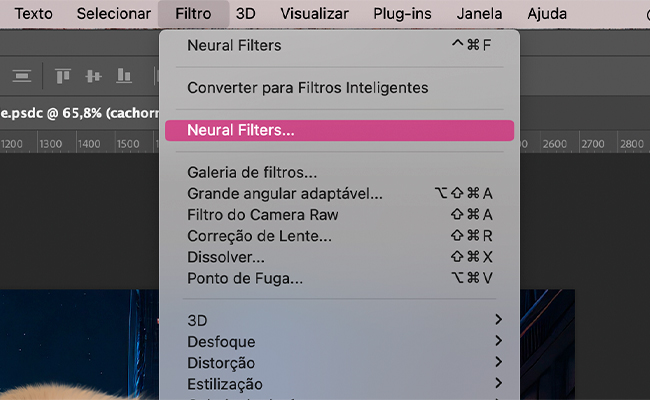This screenshot has height=400, width=650.
Task: Open the Plug-ins menu
Action: [402, 14]
